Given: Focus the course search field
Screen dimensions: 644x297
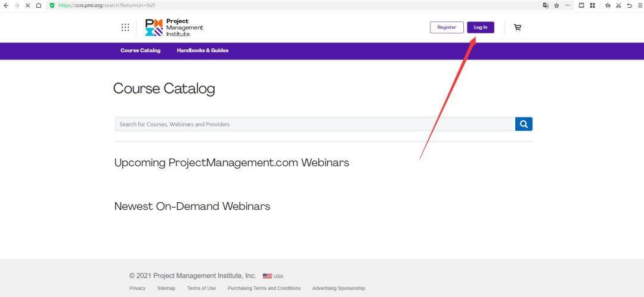Looking at the screenshot, I should pos(315,124).
